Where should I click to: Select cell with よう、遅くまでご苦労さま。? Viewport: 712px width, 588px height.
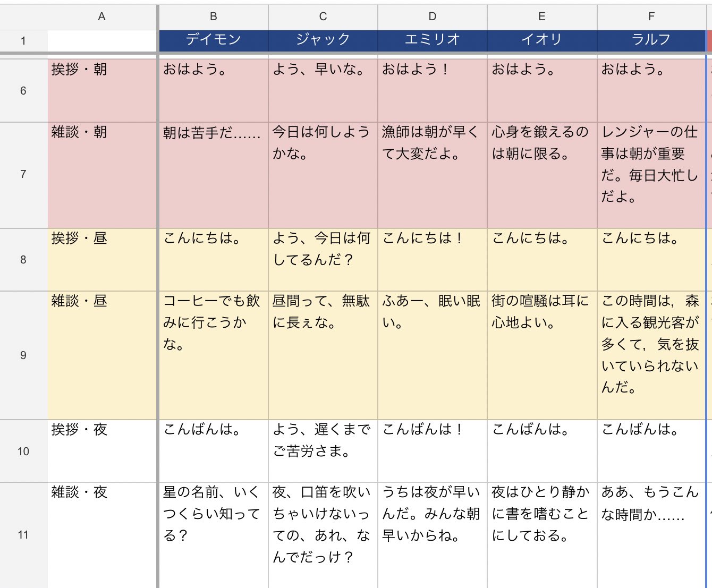[x=323, y=451]
